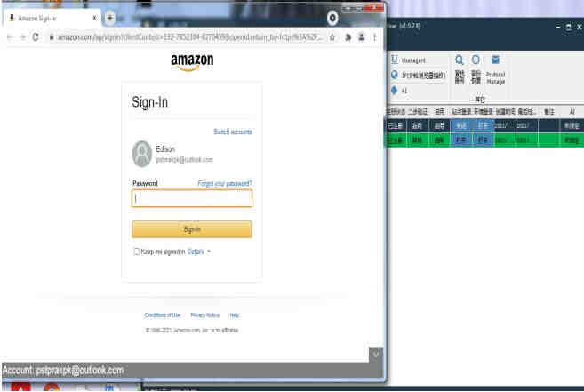Open the Privacy Notice link

pos(204,316)
